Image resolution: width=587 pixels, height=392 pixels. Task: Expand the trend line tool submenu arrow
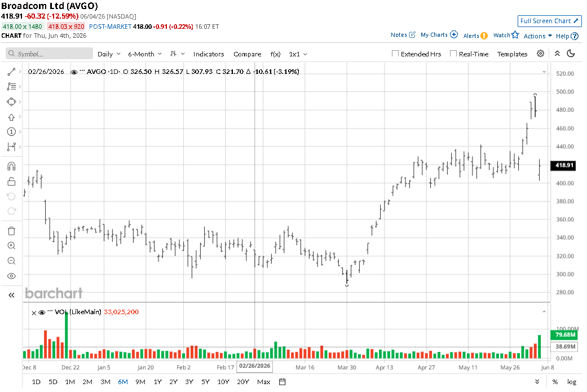click(x=20, y=71)
